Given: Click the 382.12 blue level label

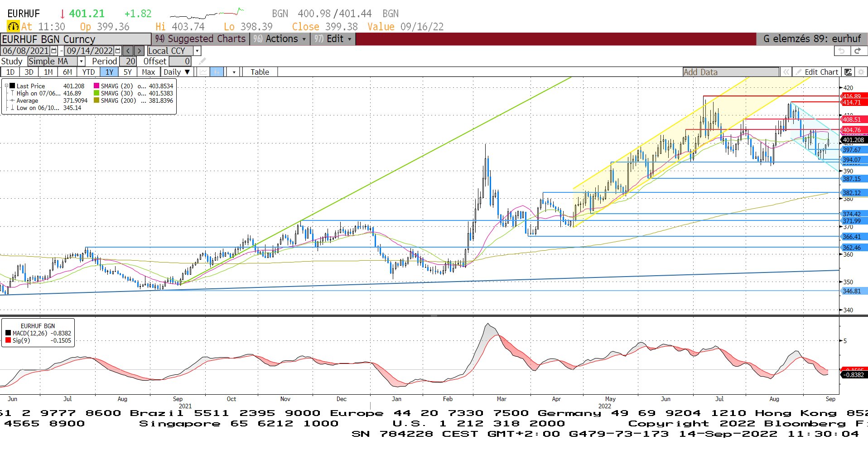Looking at the screenshot, I should point(854,193).
